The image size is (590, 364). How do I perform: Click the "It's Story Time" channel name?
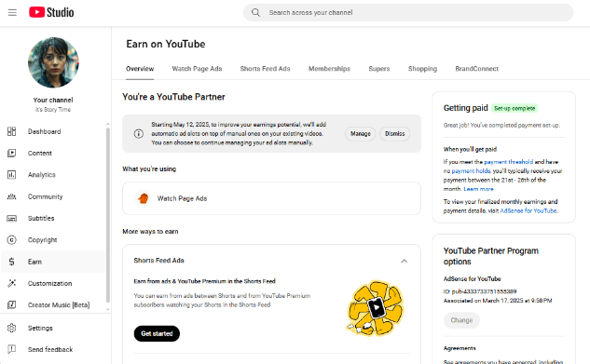pyautogui.click(x=53, y=110)
